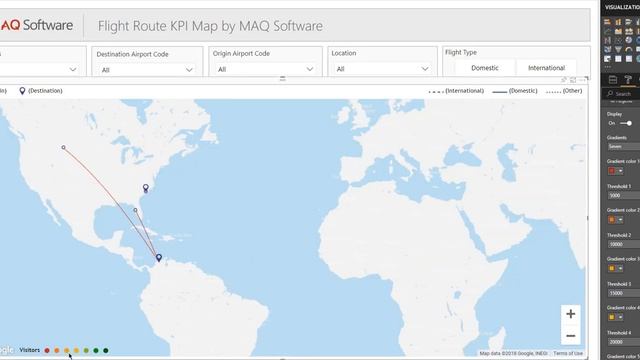Click the Threshold 2 input field
The image size is (640, 360).
[624, 244]
